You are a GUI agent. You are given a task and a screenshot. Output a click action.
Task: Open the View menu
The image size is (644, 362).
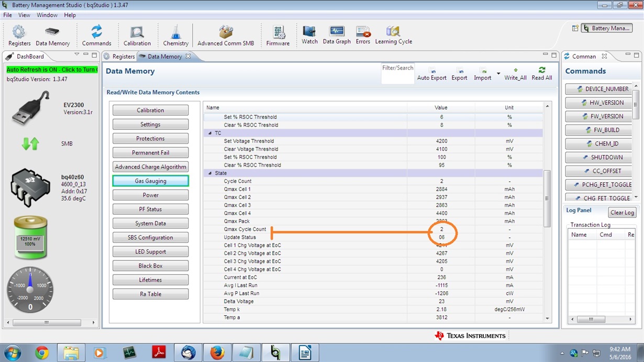click(x=24, y=15)
